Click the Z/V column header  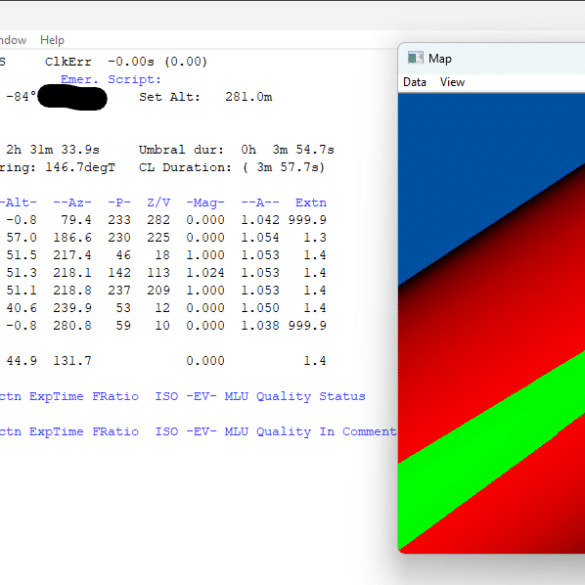(x=159, y=203)
